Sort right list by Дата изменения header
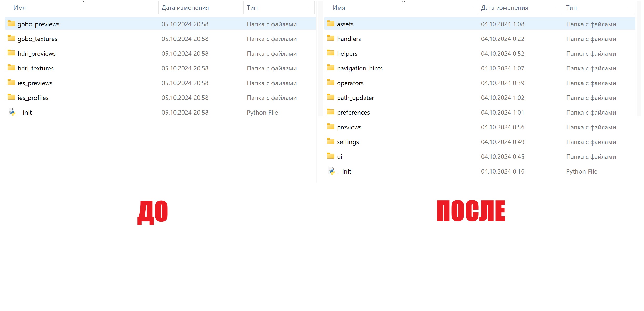644x311 pixels. pyautogui.click(x=505, y=8)
